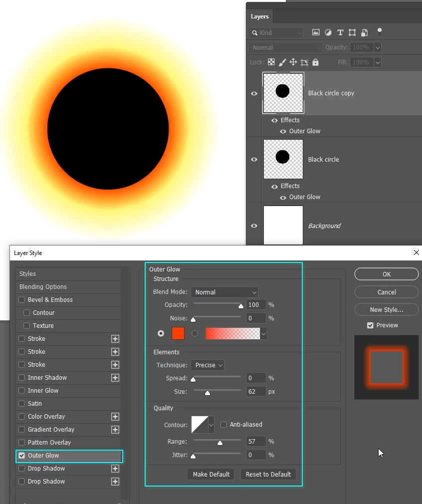Click the New Style... button
Image resolution: width=422 pixels, height=504 pixels.
387,310
